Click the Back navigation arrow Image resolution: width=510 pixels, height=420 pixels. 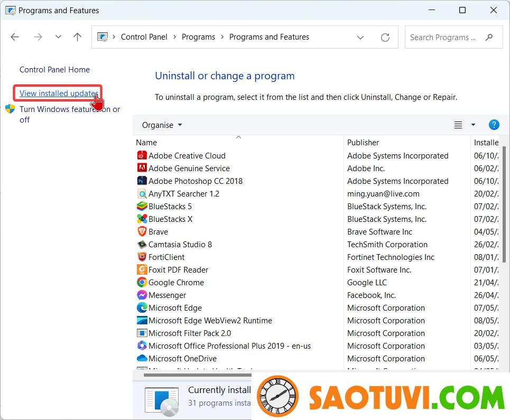tap(15, 37)
